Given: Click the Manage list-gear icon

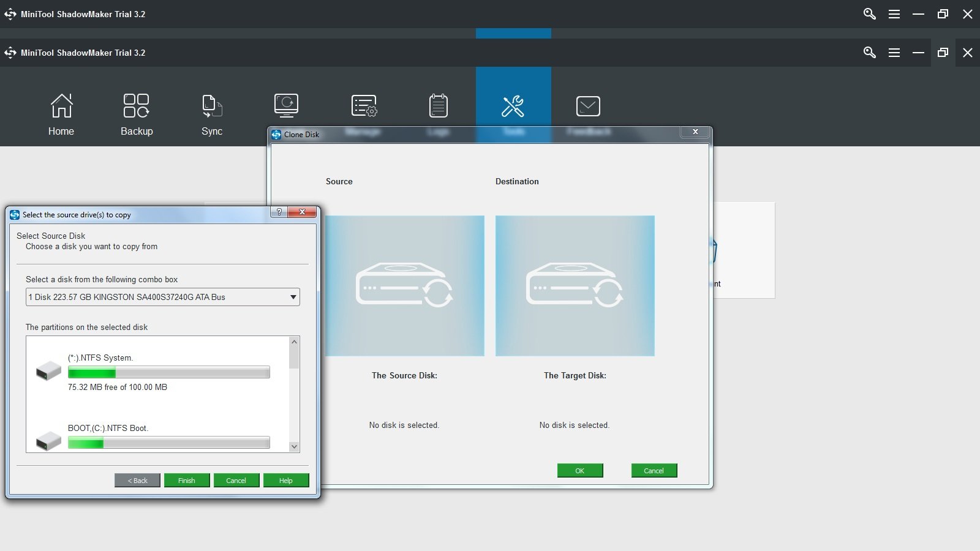Looking at the screenshot, I should (x=364, y=105).
